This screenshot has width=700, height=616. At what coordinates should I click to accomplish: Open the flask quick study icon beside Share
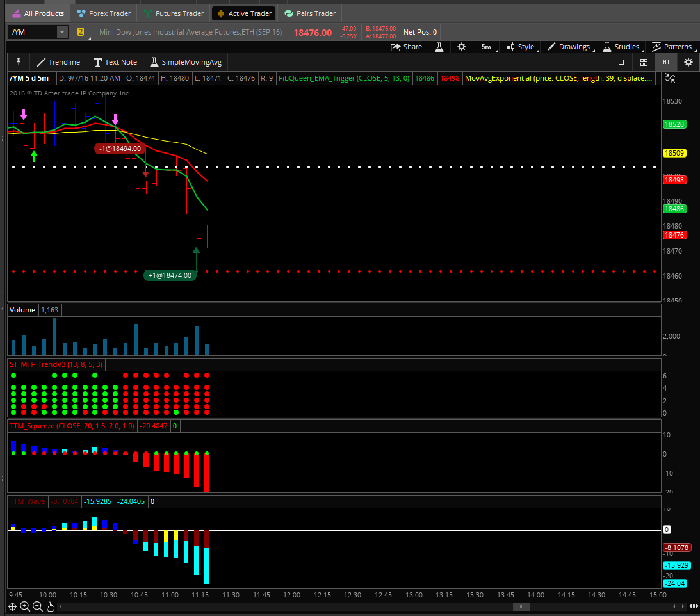[x=439, y=47]
